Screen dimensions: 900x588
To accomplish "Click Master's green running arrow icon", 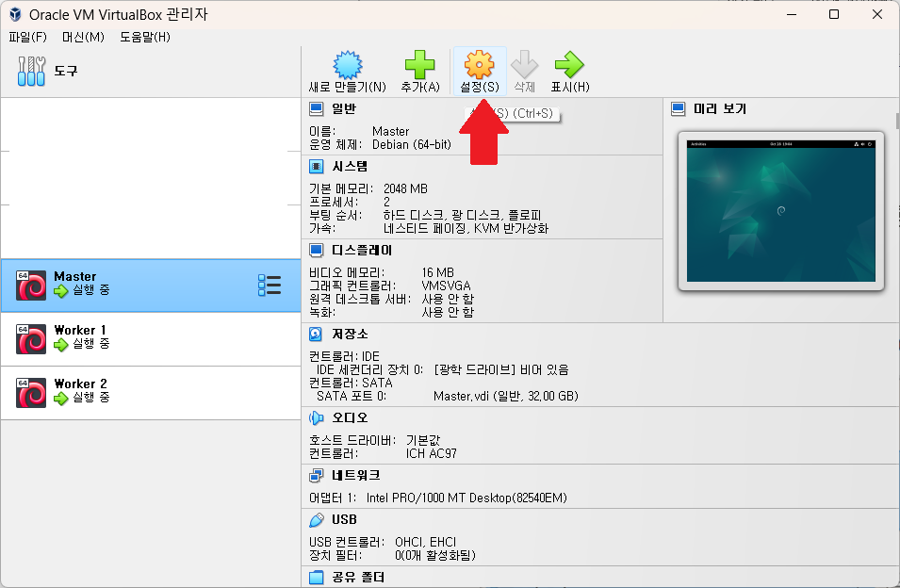I will [x=61, y=291].
